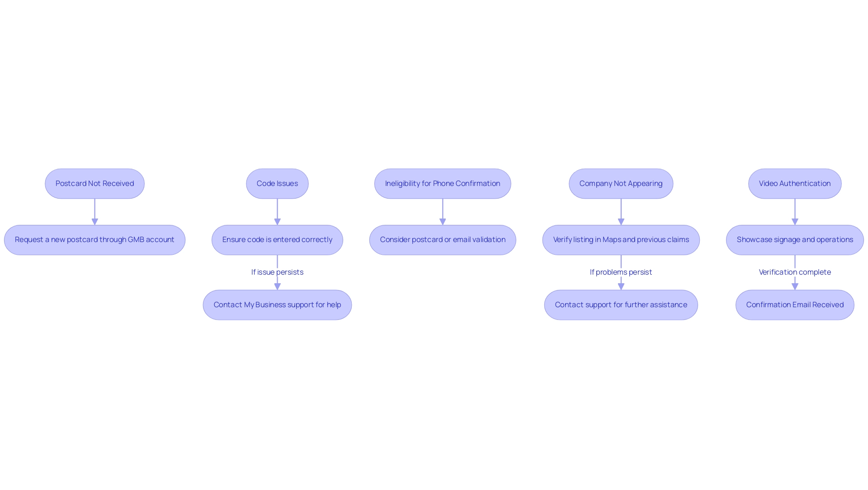868x490 pixels.
Task: Click Contact support for further assistance button
Action: [x=621, y=304]
